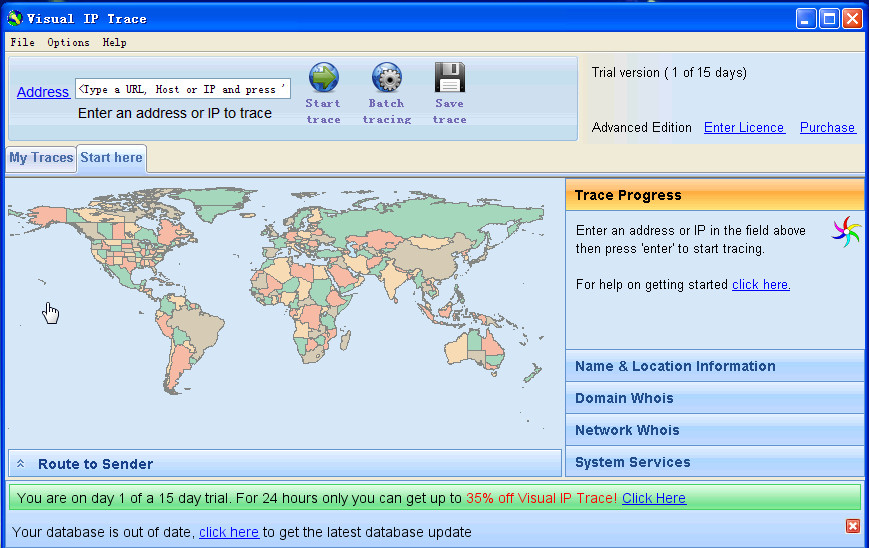Open the File menu
The width and height of the screenshot is (869, 548).
(x=22, y=42)
